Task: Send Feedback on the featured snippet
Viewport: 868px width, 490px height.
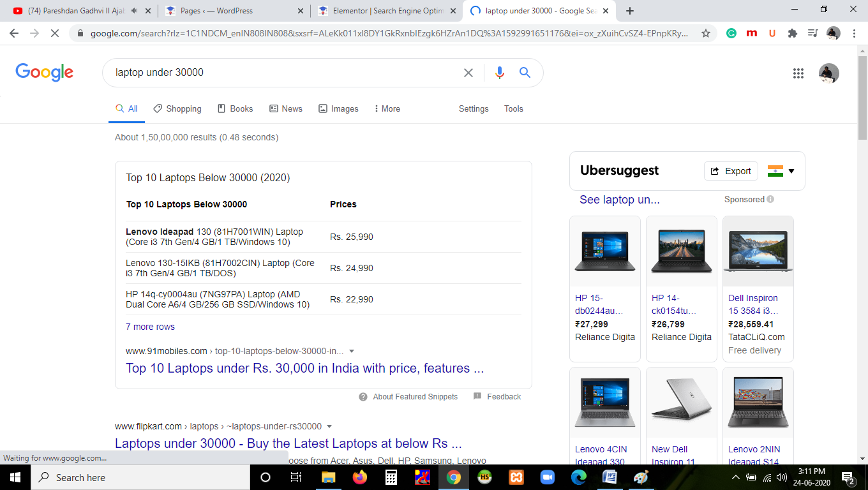Action: (497, 396)
